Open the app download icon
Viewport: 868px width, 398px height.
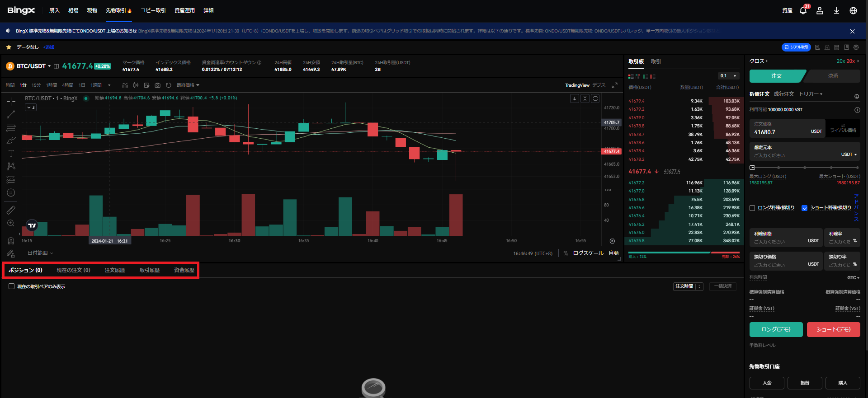836,10
